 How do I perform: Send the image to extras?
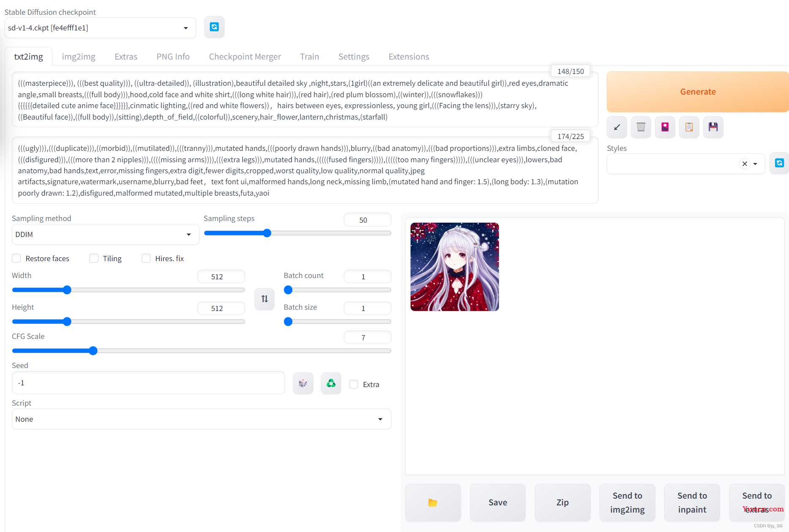[x=757, y=502]
